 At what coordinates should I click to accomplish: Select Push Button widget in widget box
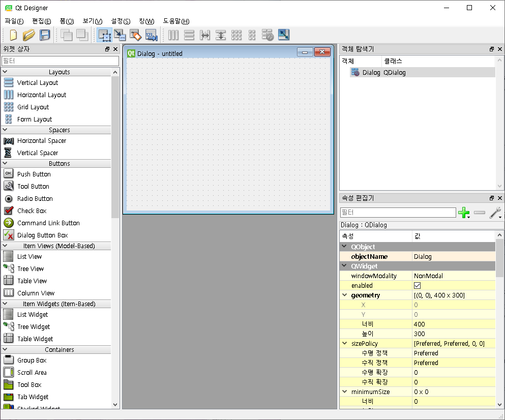tap(34, 174)
